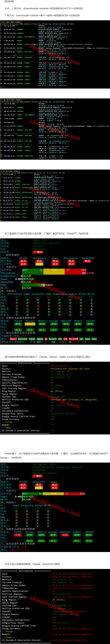Click 'Available For [Disney+ AE] Soon' result
110x644 pixels.
point(70,369)
